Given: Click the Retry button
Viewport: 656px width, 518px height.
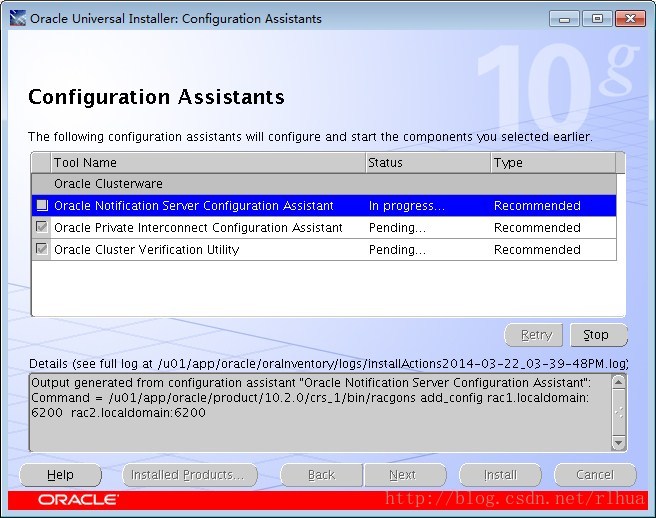Looking at the screenshot, I should coord(533,335).
